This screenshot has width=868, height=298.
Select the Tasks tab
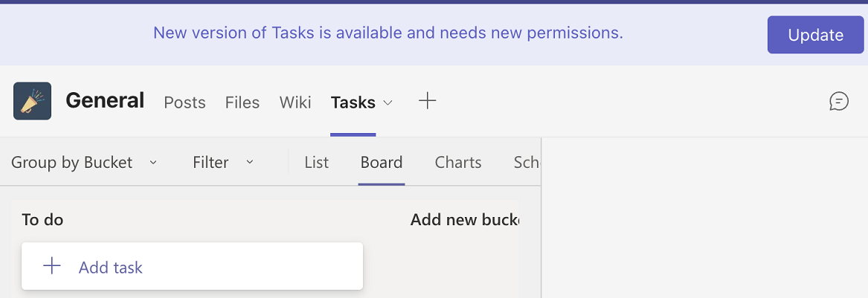(353, 103)
